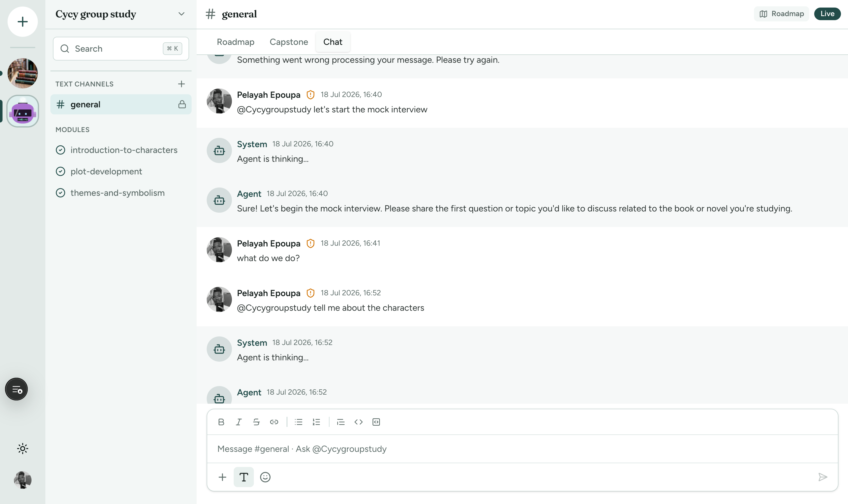848x504 pixels.
Task: Open the attachment plus menu in composer
Action: (223, 477)
